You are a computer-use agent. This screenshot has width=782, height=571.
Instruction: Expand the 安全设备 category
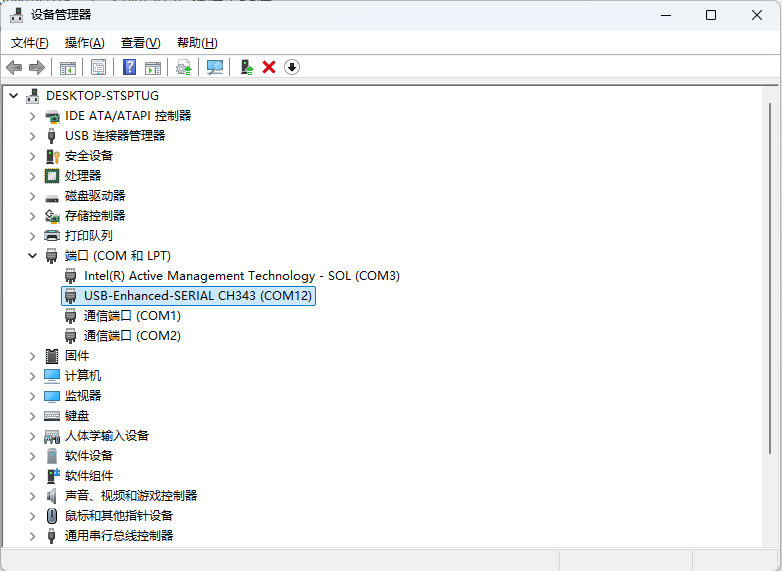[32, 156]
